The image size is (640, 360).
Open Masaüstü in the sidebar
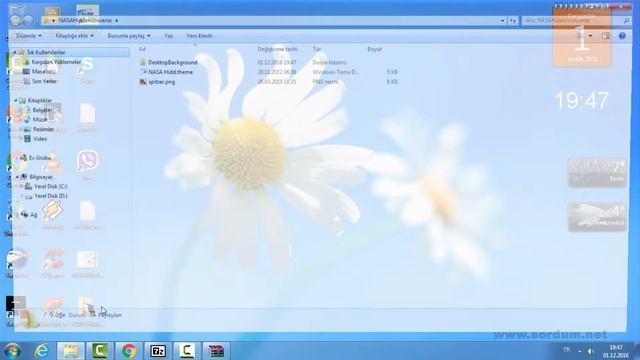(x=43, y=71)
